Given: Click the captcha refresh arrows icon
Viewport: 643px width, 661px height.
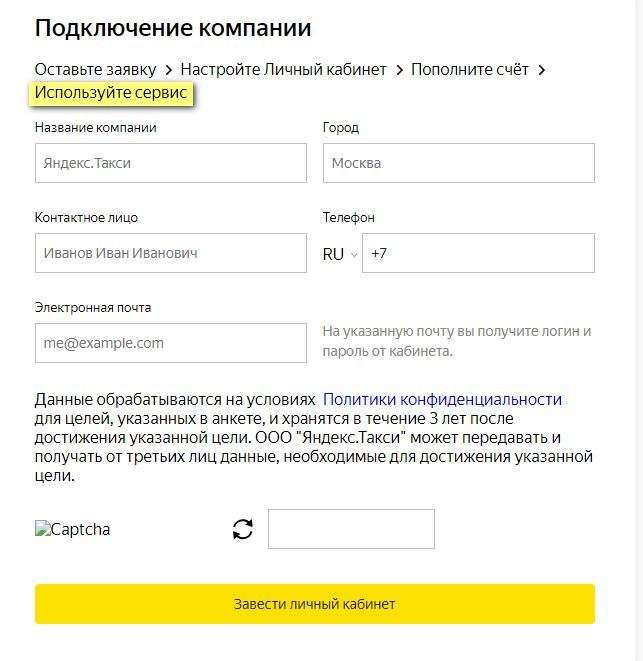Looking at the screenshot, I should pyautogui.click(x=243, y=530).
